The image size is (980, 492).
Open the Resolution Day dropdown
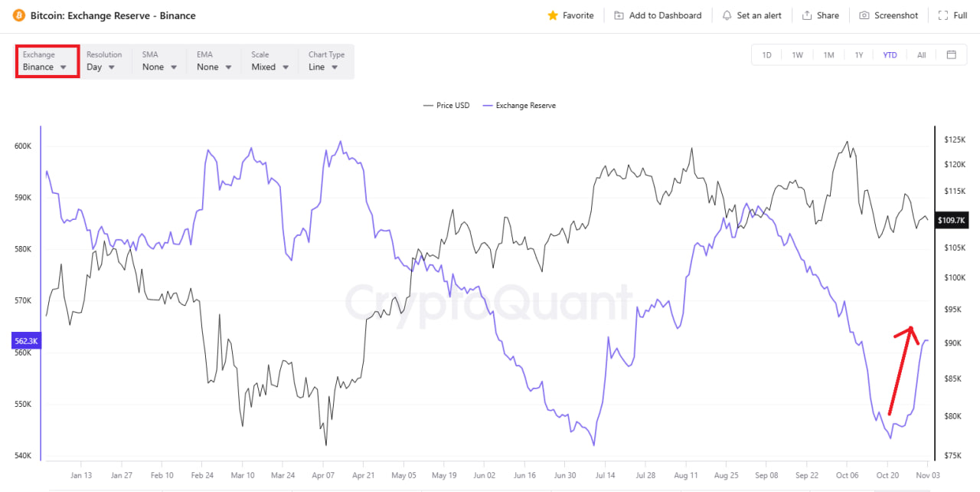(100, 67)
